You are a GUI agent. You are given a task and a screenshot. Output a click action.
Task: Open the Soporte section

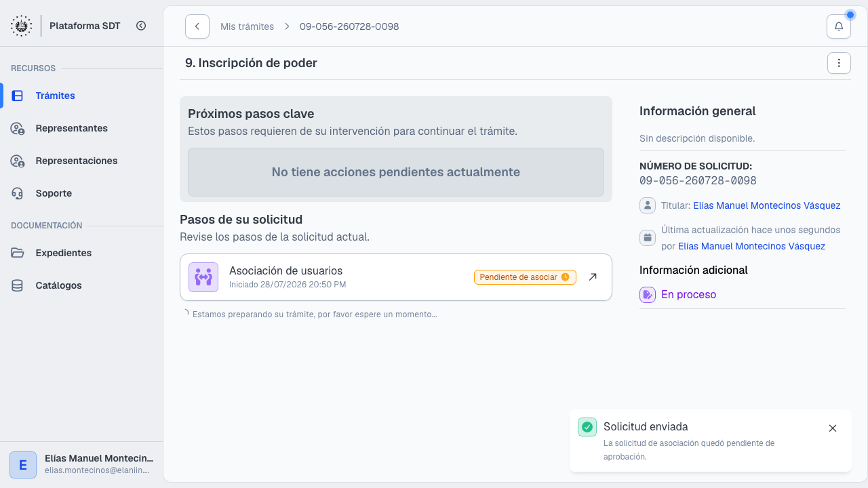81,193
